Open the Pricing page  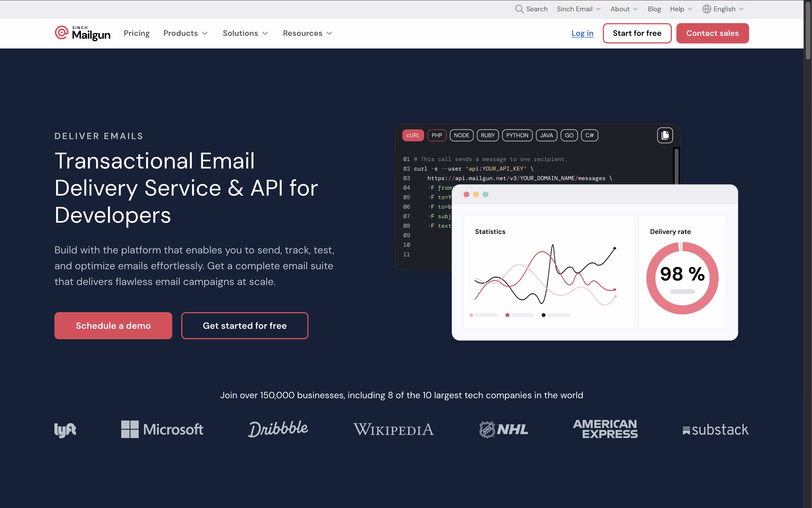tap(136, 33)
